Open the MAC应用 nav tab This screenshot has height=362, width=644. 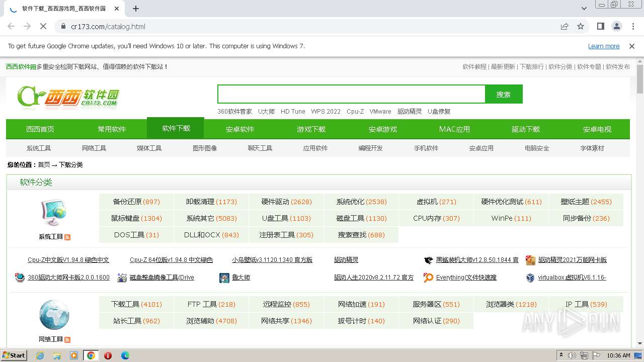(x=454, y=129)
